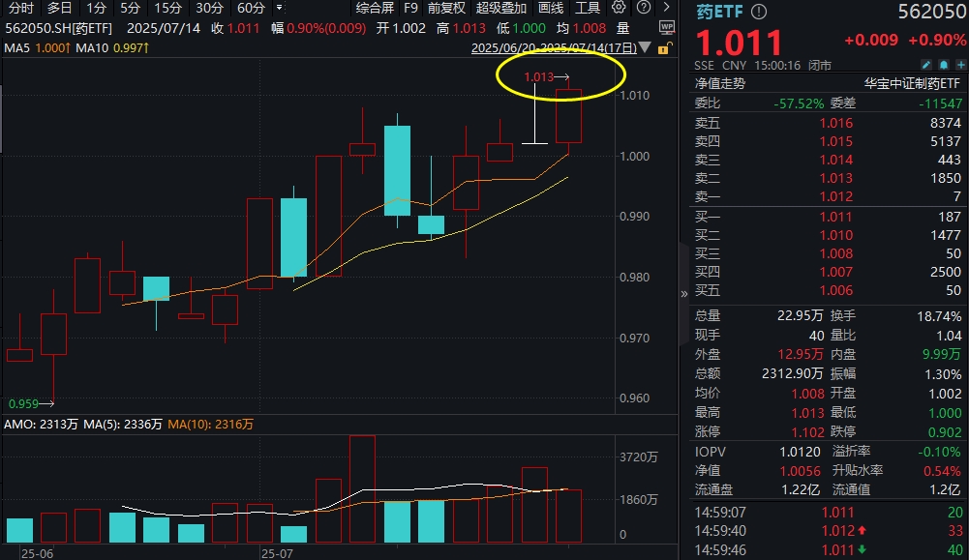
Task: Add to watchlist plus icon
Action: point(961,65)
